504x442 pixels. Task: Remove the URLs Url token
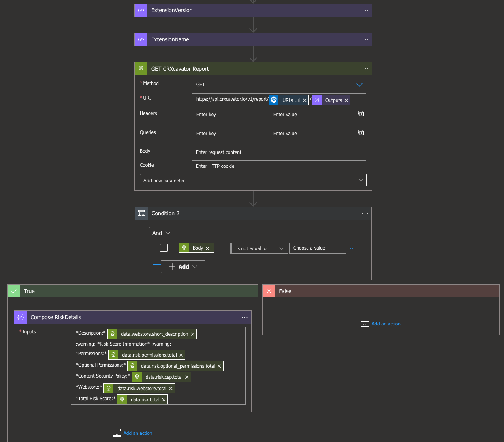(x=305, y=100)
